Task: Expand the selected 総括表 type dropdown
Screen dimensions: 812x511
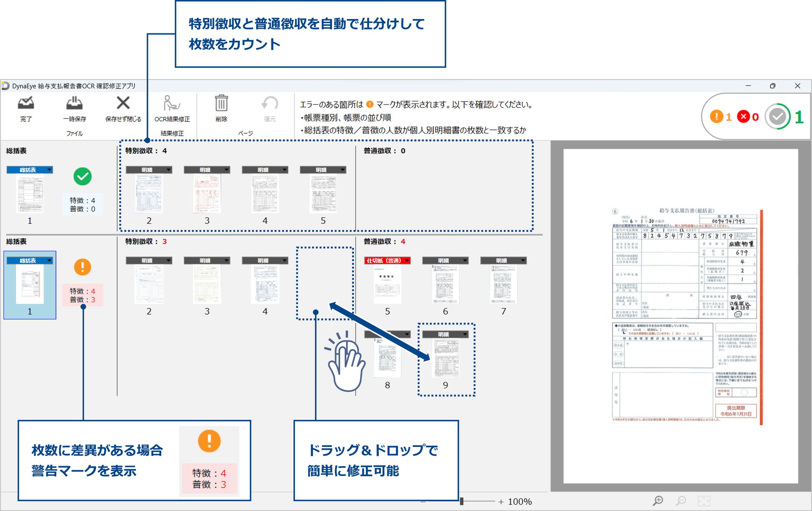Action: [x=49, y=260]
